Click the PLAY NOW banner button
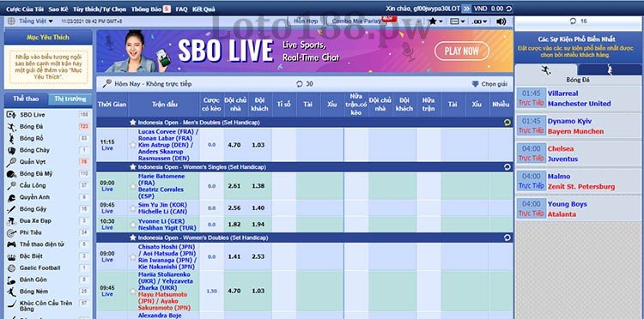Viewport: 644px width, 319px height. (x=462, y=51)
